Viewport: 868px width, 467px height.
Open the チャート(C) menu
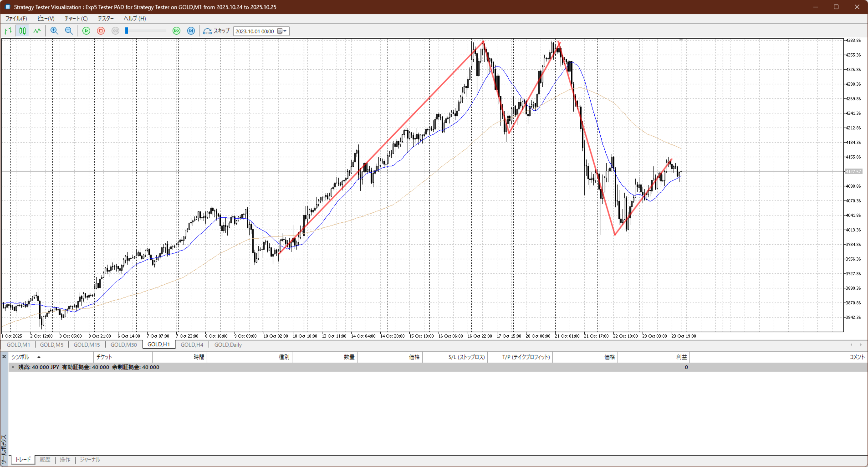[x=76, y=19]
